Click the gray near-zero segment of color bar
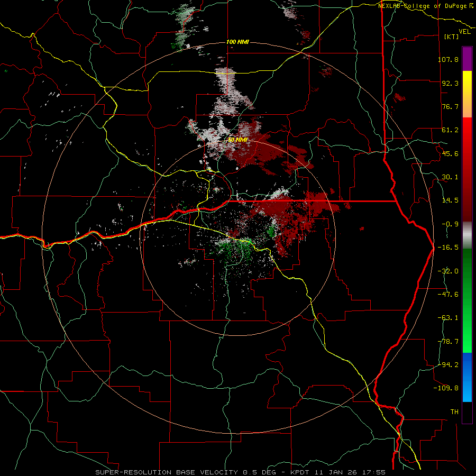 click(x=467, y=235)
